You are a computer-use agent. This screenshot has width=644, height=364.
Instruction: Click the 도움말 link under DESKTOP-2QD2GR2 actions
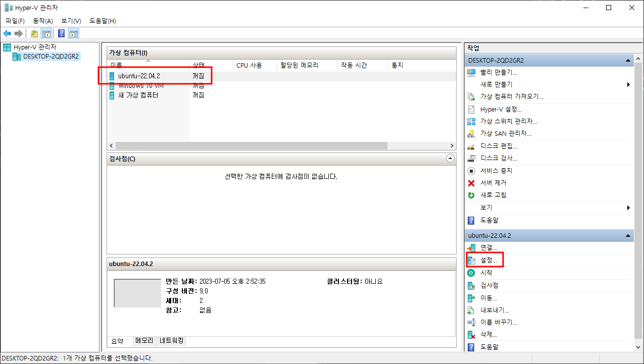(489, 220)
